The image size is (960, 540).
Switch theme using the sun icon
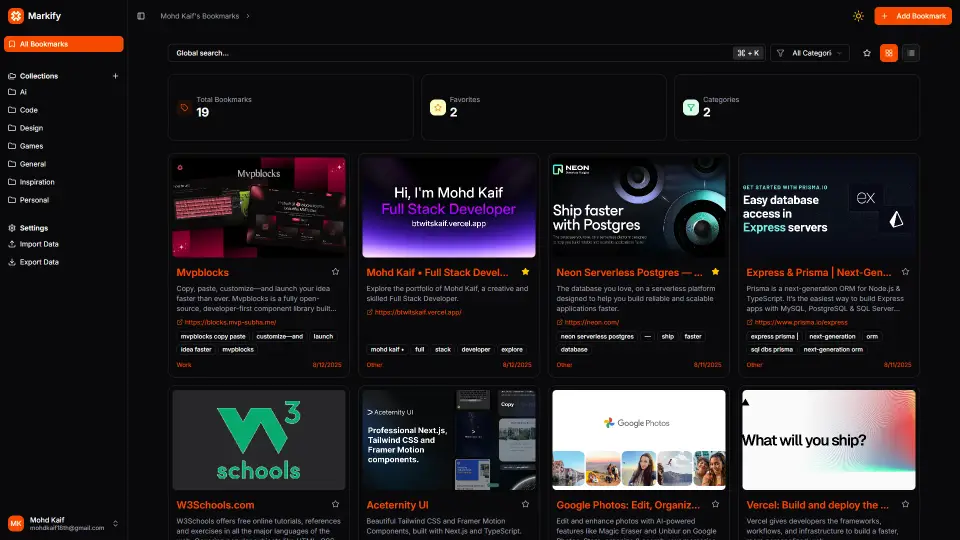click(857, 16)
